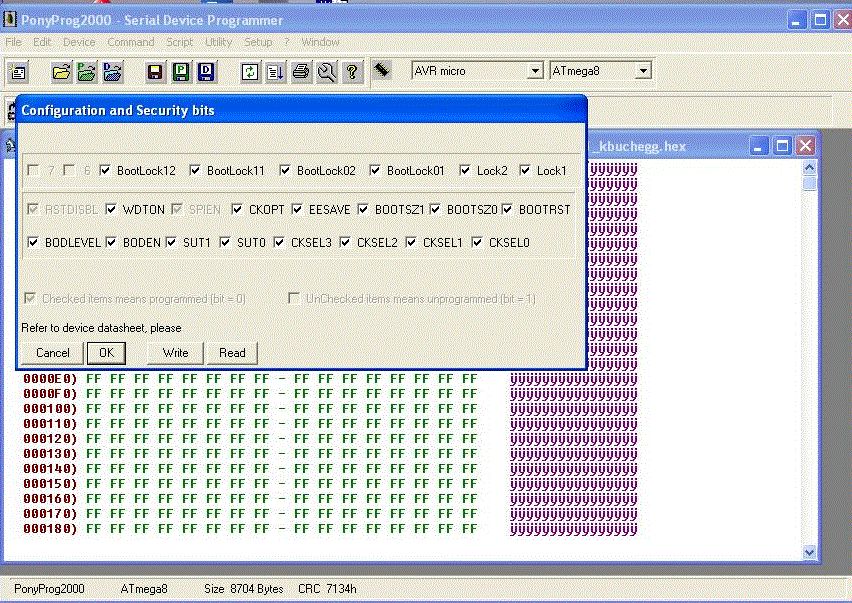
Task: Open the ATmega8 device type dropdown
Action: click(643, 71)
